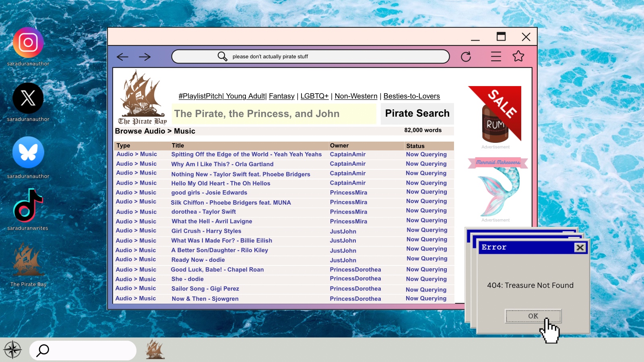Screen dimensions: 644x362
Task: Open the browser hamburger menu
Action: tap(496, 56)
